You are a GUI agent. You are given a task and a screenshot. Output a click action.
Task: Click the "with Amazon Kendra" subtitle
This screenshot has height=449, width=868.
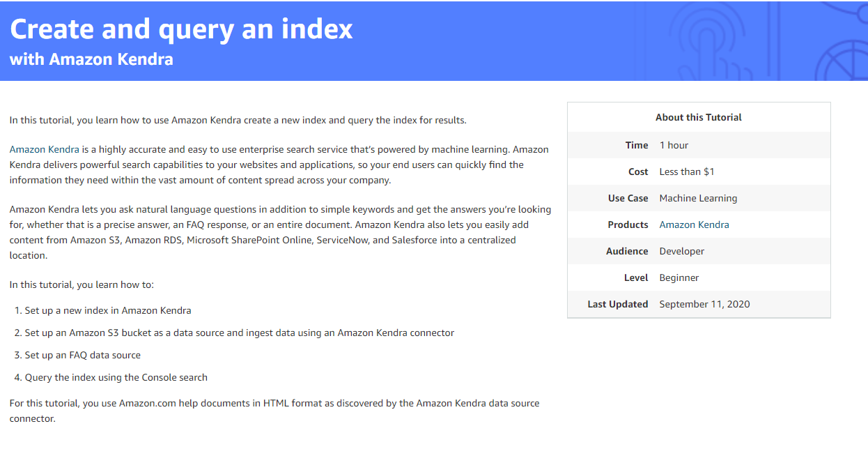(x=91, y=59)
